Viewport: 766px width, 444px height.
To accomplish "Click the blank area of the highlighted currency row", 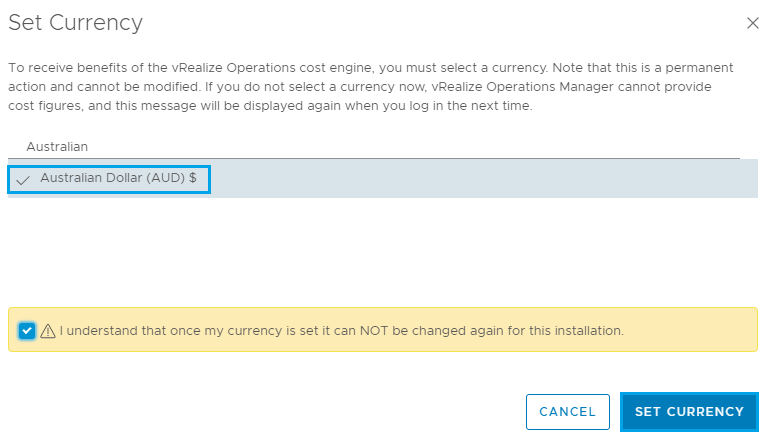I will [480, 179].
